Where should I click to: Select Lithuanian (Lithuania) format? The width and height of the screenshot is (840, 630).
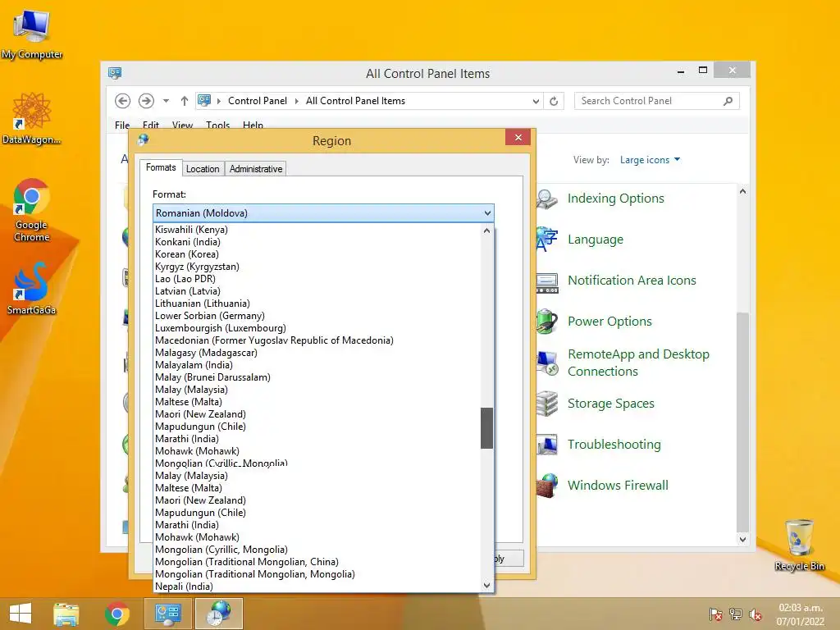(x=317, y=304)
